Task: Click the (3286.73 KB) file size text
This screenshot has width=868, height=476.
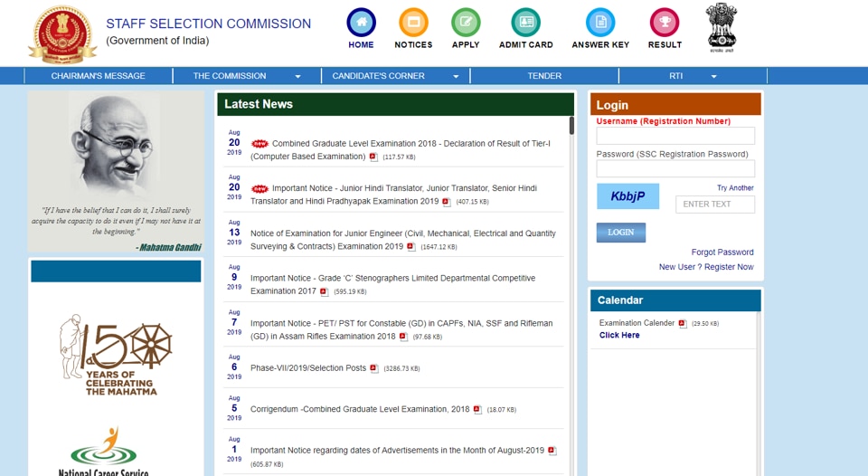Action: 401,368
